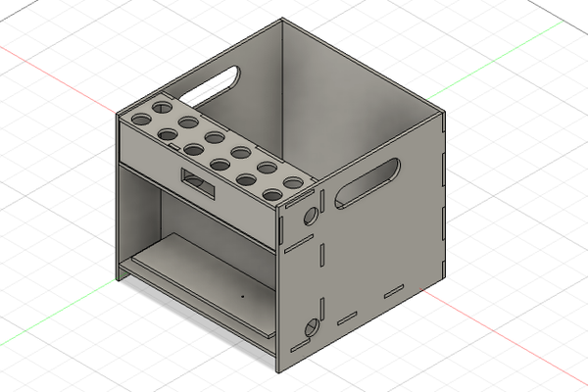Click the rectangular slot on the holder's front face
588x392 pixels.
(x=199, y=178)
